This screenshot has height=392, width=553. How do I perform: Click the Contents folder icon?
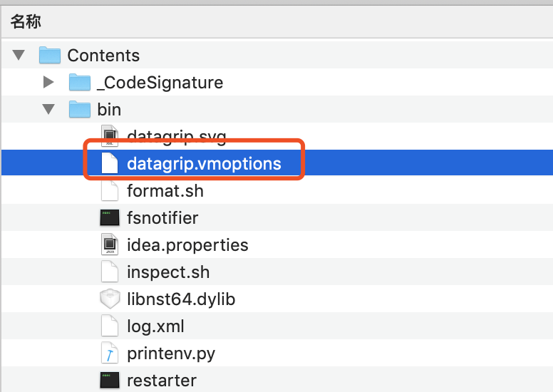click(x=49, y=55)
